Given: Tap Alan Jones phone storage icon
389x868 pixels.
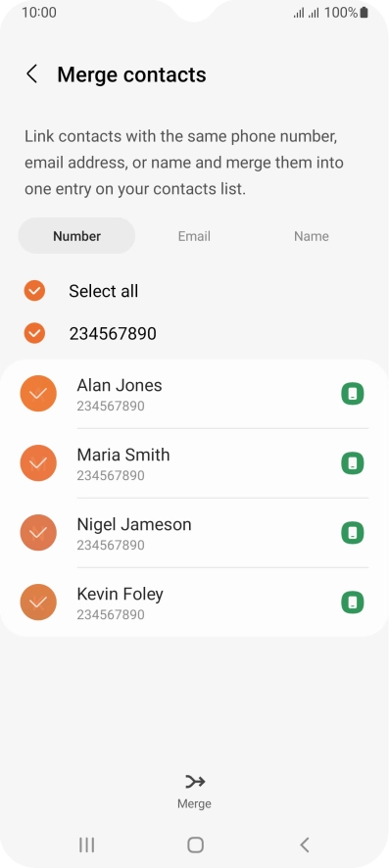Looking at the screenshot, I should [353, 394].
